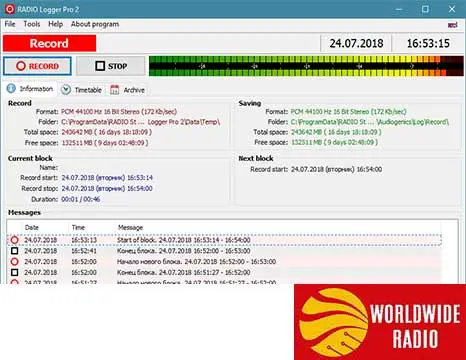This screenshot has height=360, width=466.
Task: Click the Record folder path ending in Data\Temp\
Action: click(x=140, y=122)
